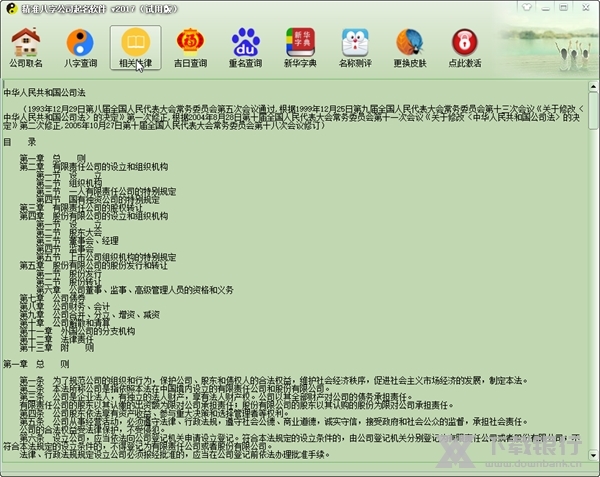This screenshot has width=600, height=477.
Task: Click the heading 中华人民共和国公司法
Action: 44,93
